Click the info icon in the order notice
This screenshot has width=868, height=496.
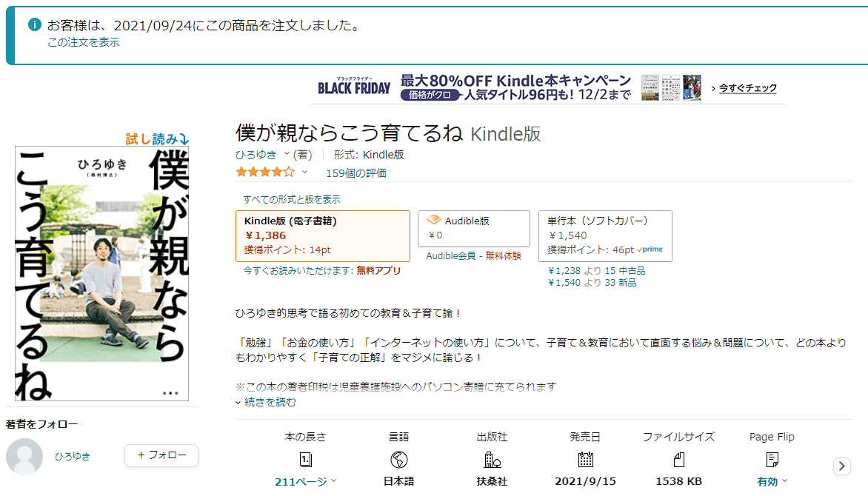(34, 25)
